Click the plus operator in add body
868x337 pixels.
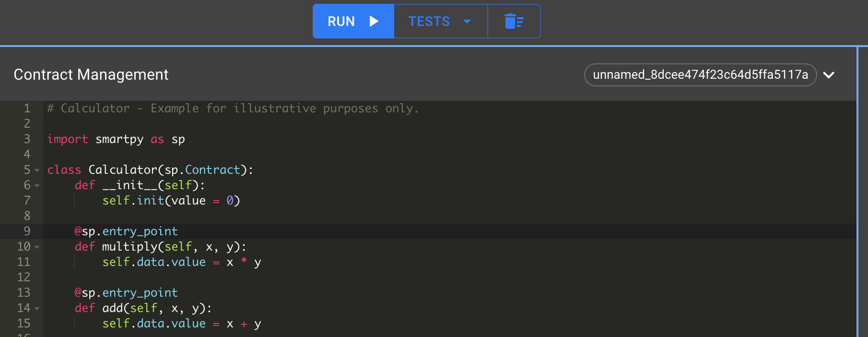[244, 324]
